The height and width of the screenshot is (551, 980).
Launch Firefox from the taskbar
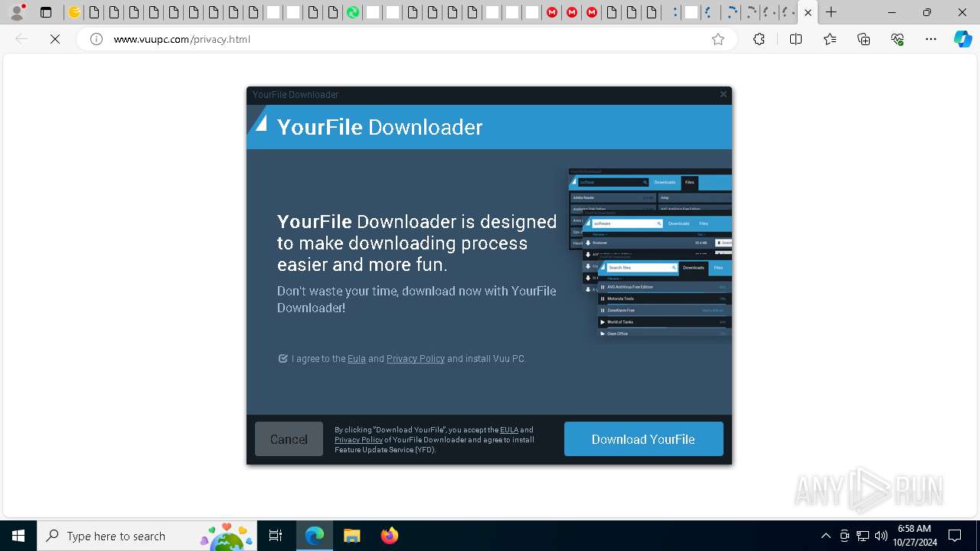(389, 536)
